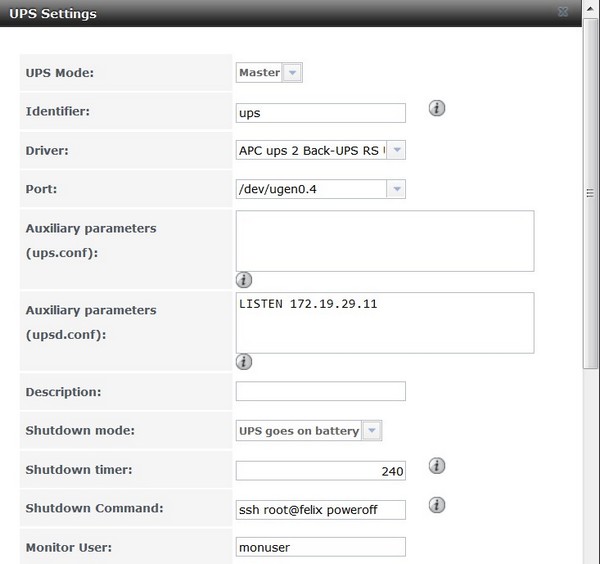Click the Port combo box value
600x564 pixels.
(x=311, y=189)
